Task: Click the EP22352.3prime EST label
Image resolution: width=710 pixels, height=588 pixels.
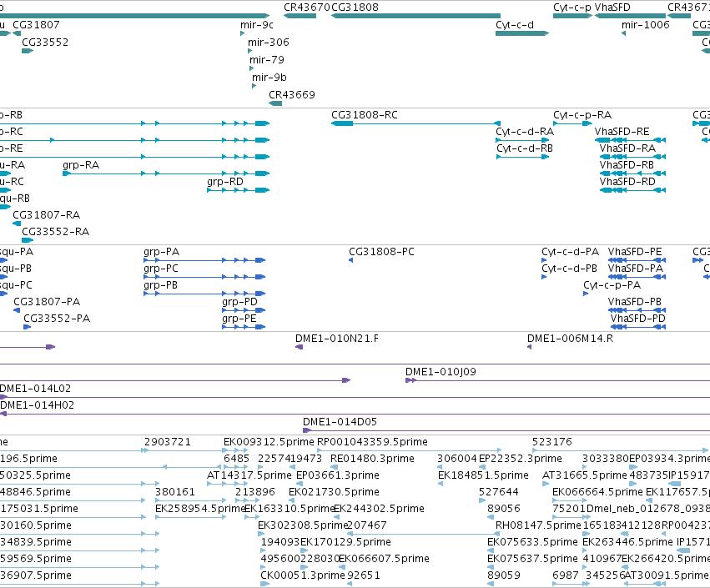Action: [521, 459]
